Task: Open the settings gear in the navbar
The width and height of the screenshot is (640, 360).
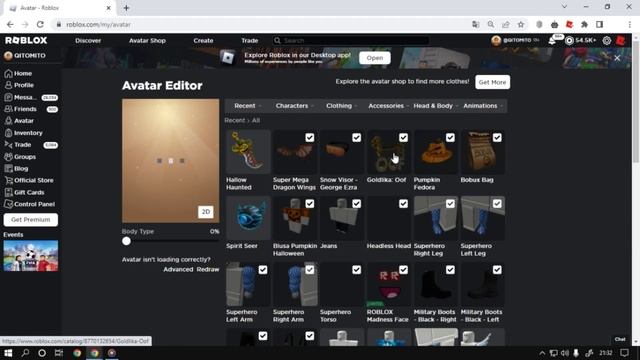Action: pos(607,40)
